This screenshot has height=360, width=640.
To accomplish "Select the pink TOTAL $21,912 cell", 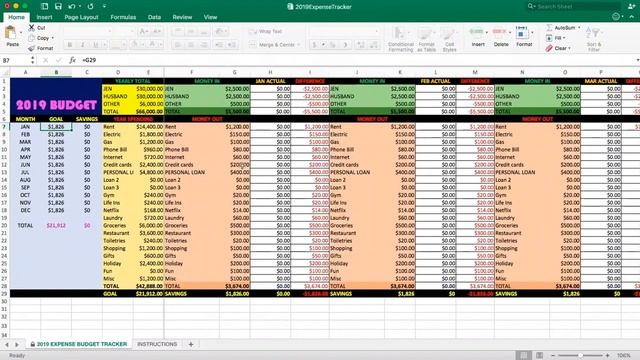I will click(56, 225).
